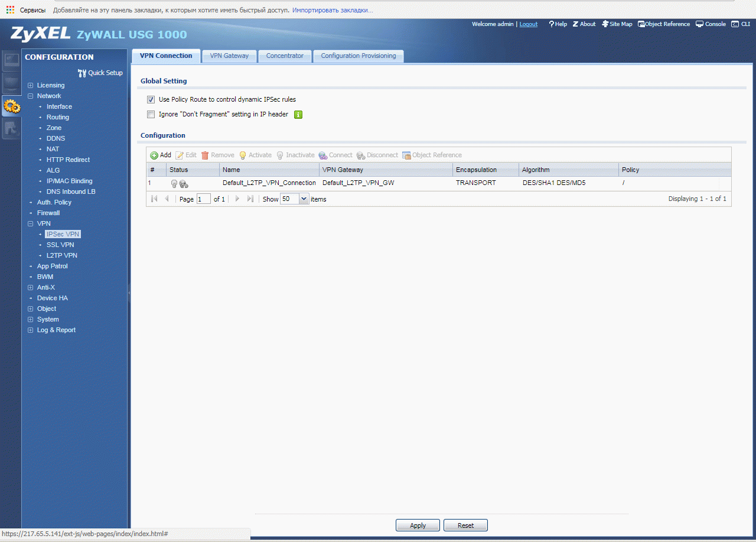The width and height of the screenshot is (756, 542).
Task: Click Object Reference in the table toolbar
Action: point(432,155)
